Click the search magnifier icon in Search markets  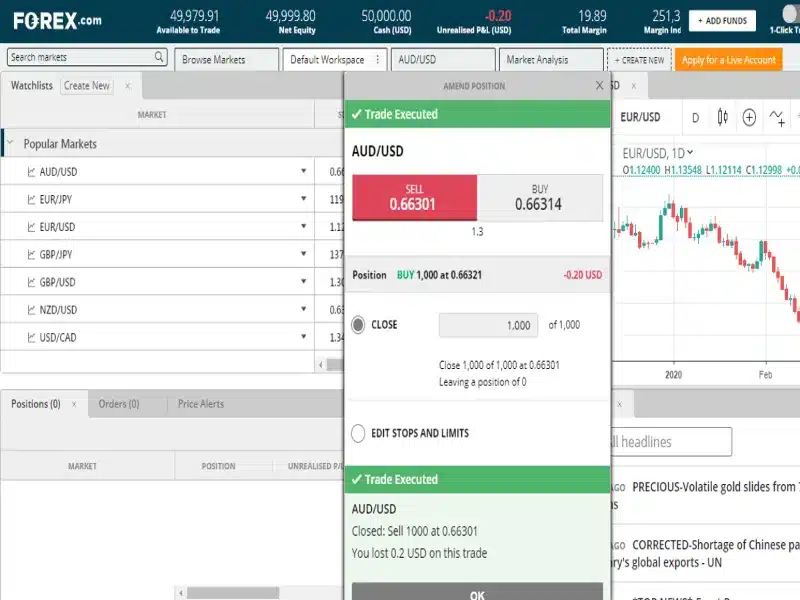coord(159,58)
